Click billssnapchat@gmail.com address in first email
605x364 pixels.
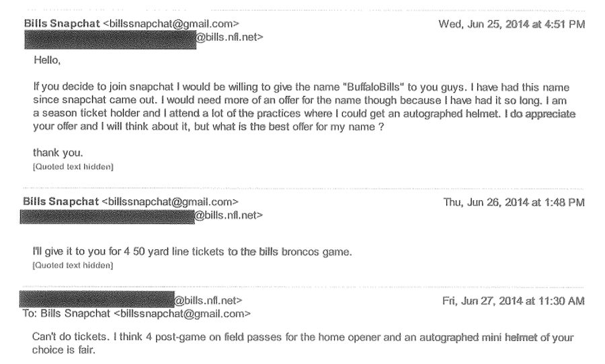pos(171,24)
